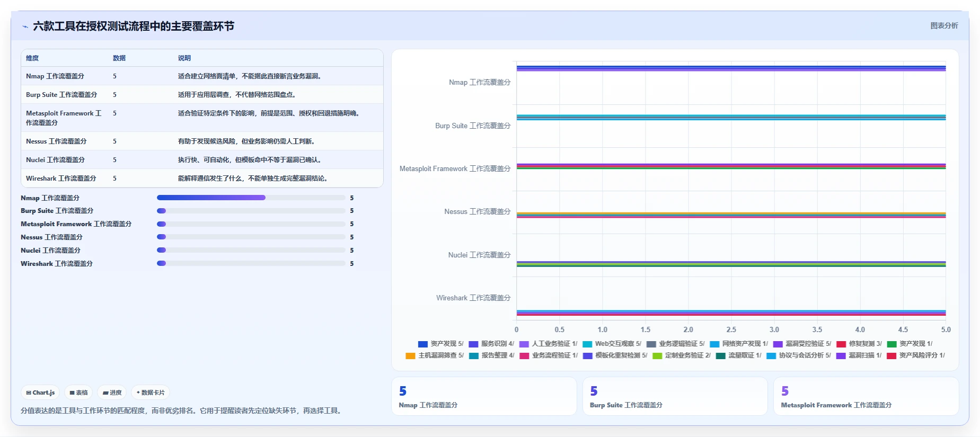This screenshot has height=437, width=980.
Task: Click the Chart.js chip
Action: click(x=40, y=393)
